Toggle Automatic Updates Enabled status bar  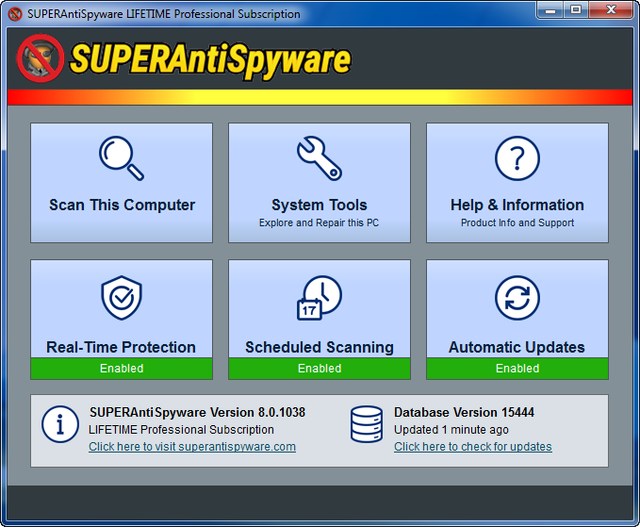pyautogui.click(x=517, y=368)
